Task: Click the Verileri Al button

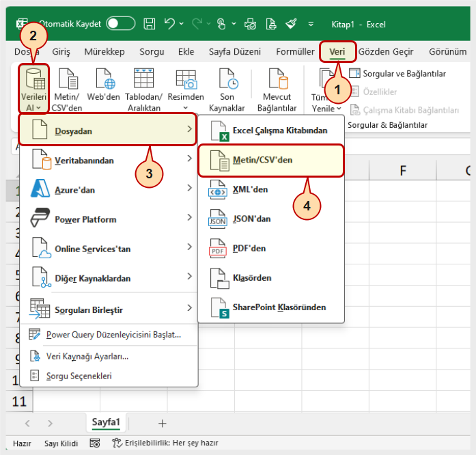Action: [x=33, y=89]
